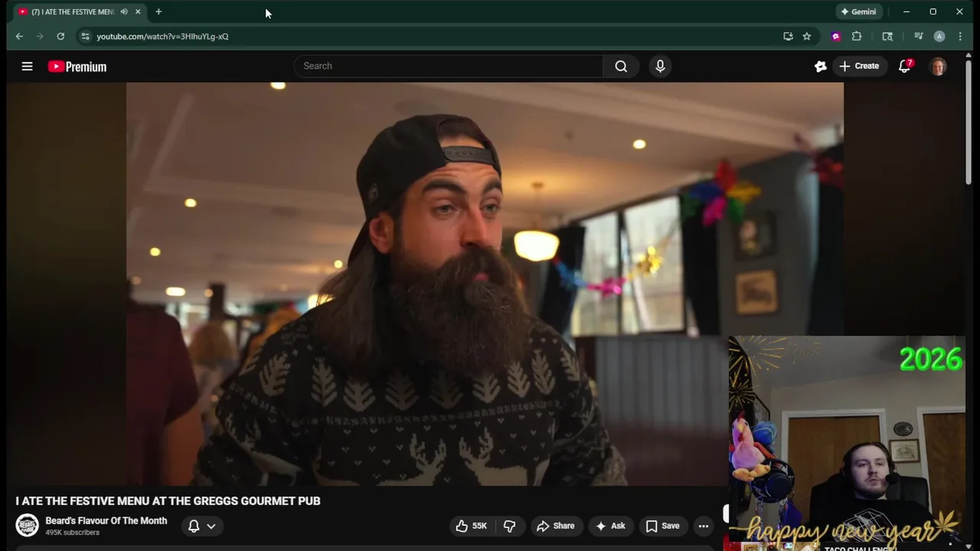Open the YouTube guide hamburger menu
This screenshot has width=980, height=551.
27,67
